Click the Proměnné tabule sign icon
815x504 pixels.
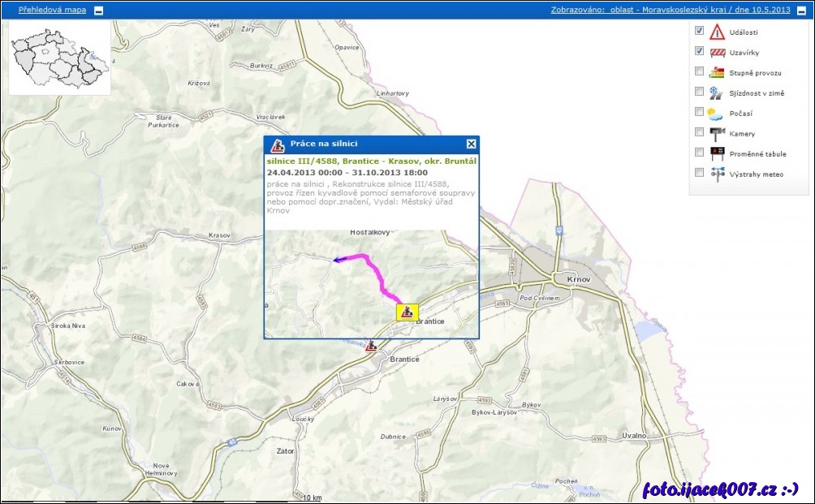coord(717,153)
